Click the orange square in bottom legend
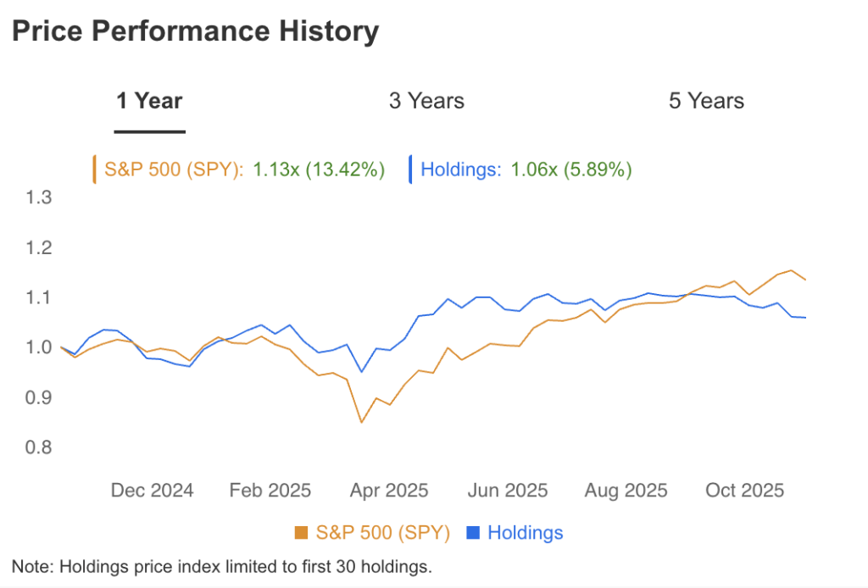Viewport: 868px width, 588px height. click(x=299, y=533)
